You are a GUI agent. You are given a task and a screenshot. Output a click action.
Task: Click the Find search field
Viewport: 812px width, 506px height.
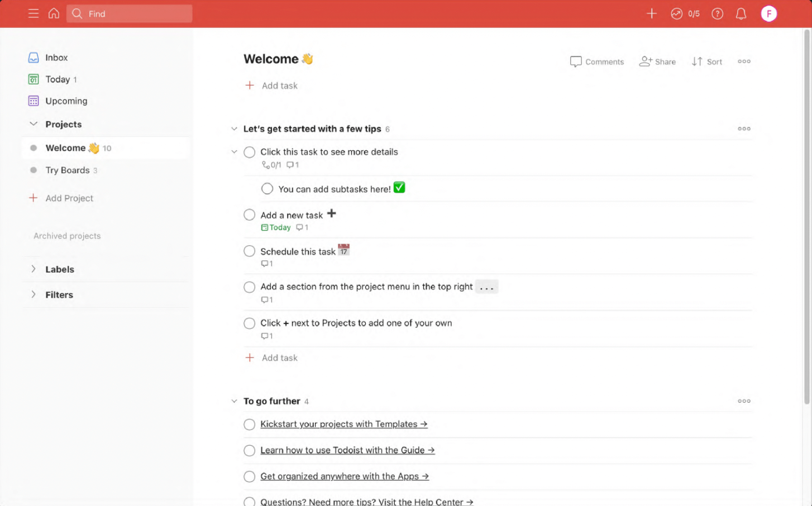(x=130, y=13)
